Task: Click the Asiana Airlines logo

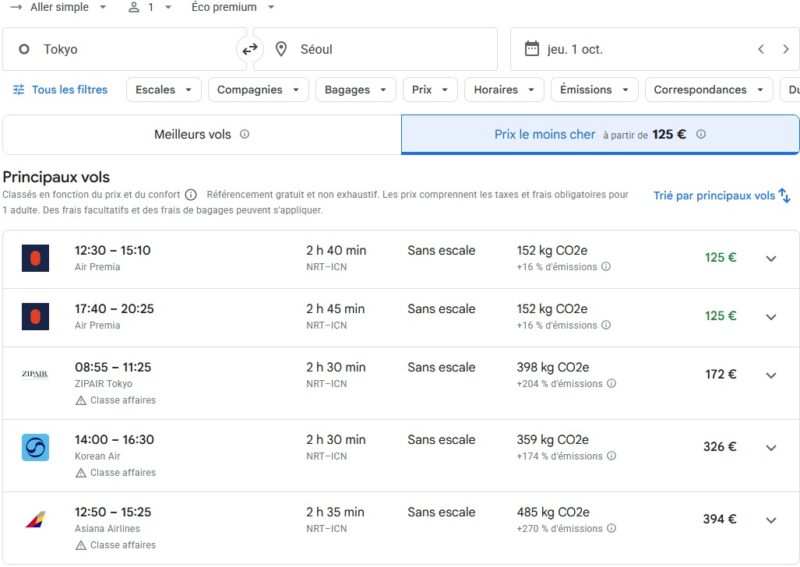Action: tap(35, 520)
